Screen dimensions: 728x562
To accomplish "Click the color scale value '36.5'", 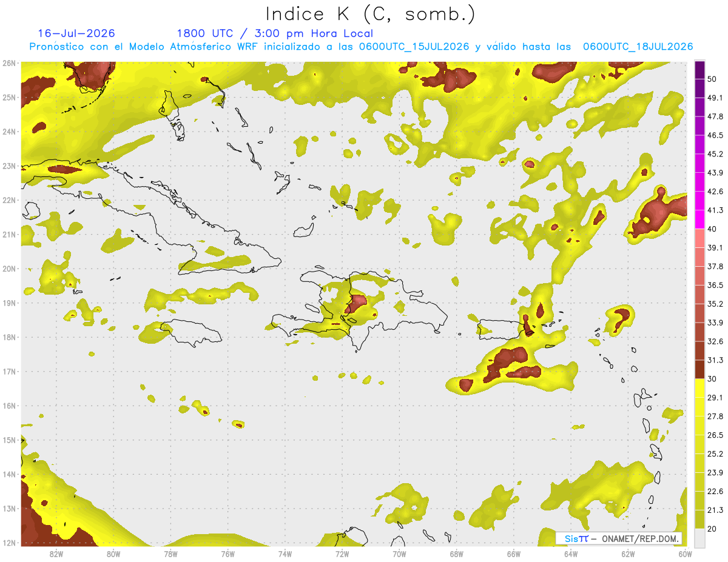I will tap(715, 285).
